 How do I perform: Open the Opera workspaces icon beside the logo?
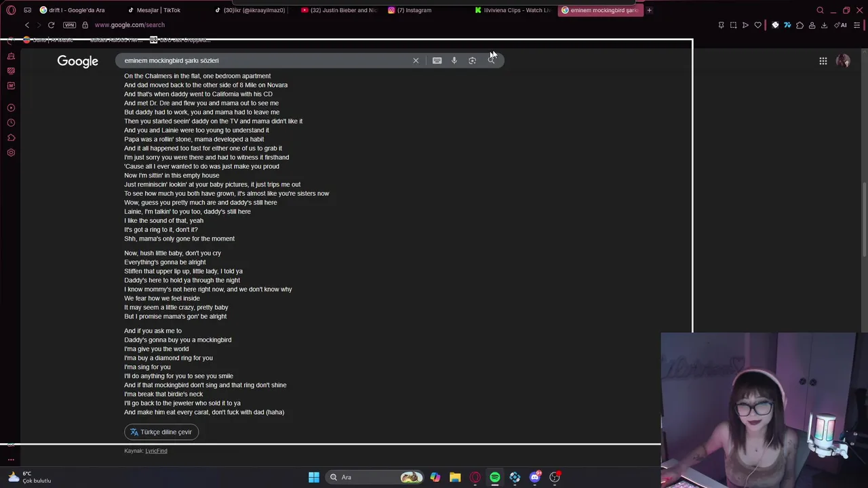(27, 10)
